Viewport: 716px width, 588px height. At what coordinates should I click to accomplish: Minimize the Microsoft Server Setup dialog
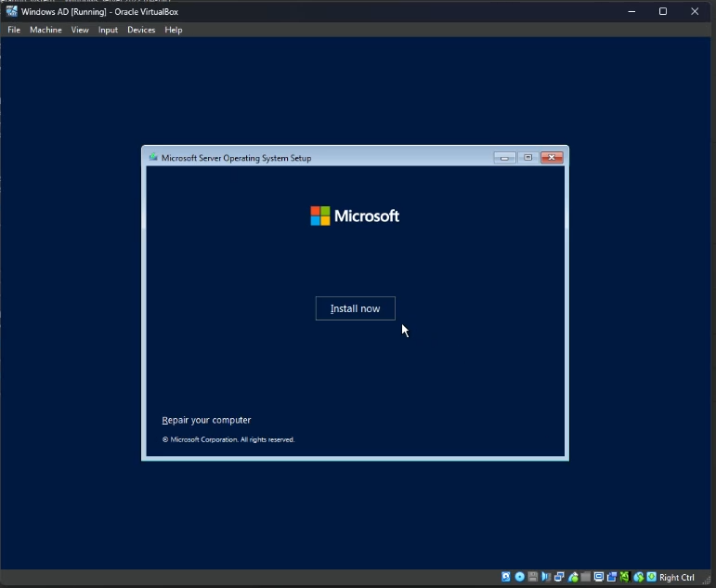504,158
